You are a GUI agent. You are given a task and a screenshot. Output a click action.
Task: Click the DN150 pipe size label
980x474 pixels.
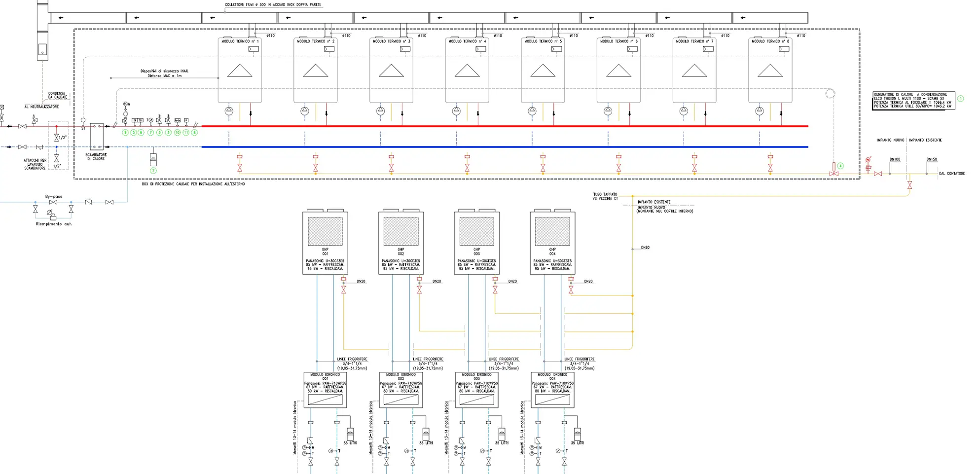click(x=931, y=159)
